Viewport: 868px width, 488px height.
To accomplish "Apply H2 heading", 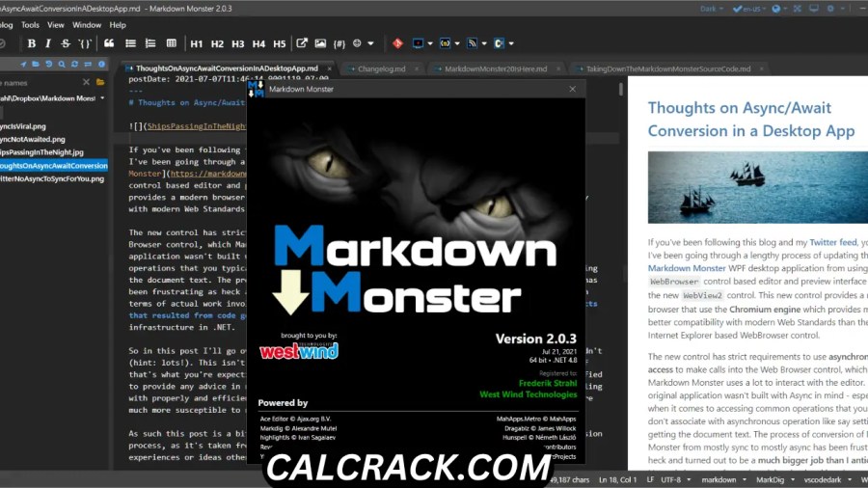I will point(217,43).
